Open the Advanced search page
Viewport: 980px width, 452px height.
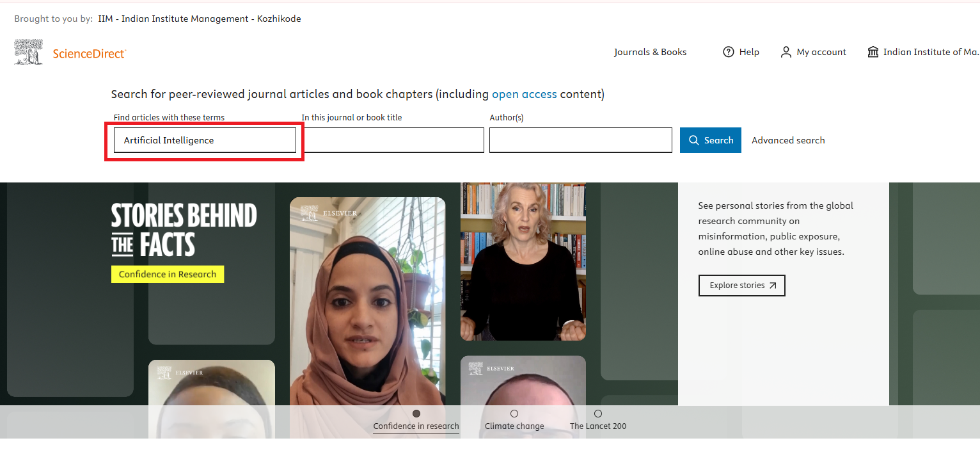pos(788,140)
